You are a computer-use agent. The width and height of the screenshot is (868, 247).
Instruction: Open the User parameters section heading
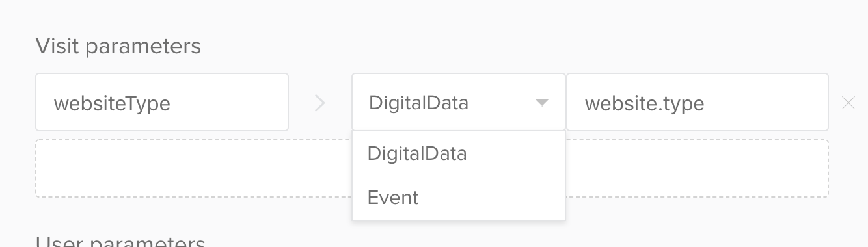pos(121,242)
